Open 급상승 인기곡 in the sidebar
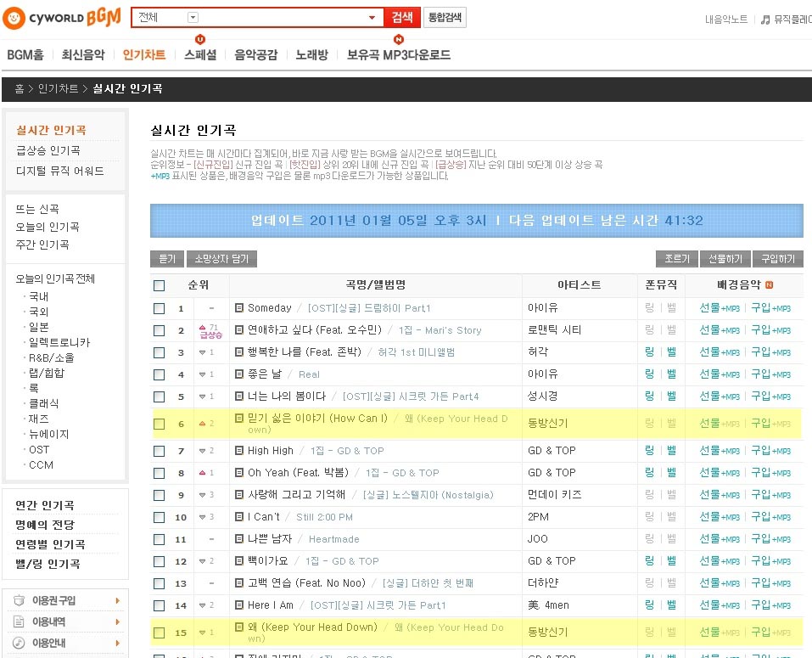The width and height of the screenshot is (812, 658). (x=48, y=151)
